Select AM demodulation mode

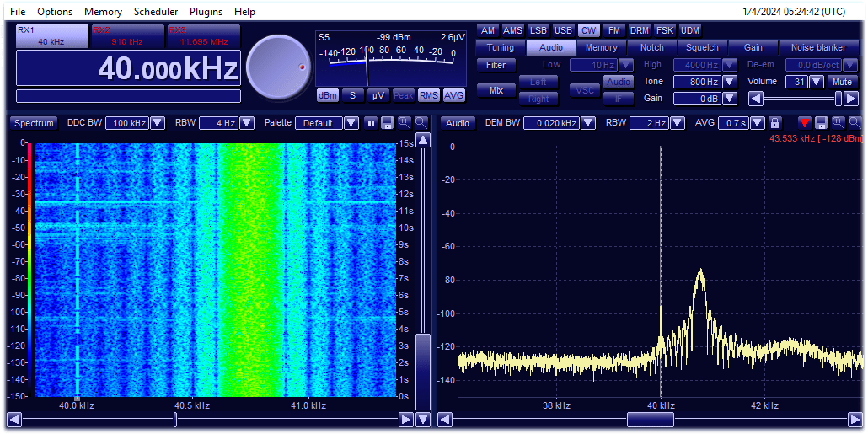pos(488,30)
